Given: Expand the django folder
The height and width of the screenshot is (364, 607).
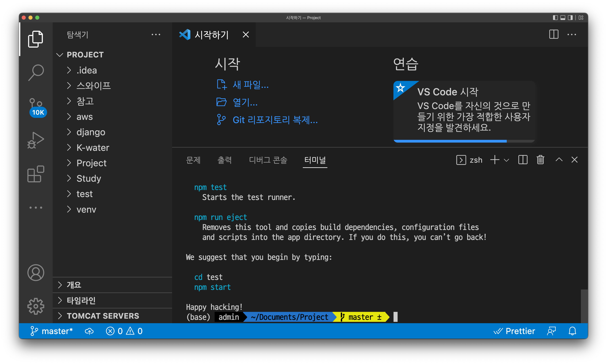Looking at the screenshot, I should coord(91,132).
